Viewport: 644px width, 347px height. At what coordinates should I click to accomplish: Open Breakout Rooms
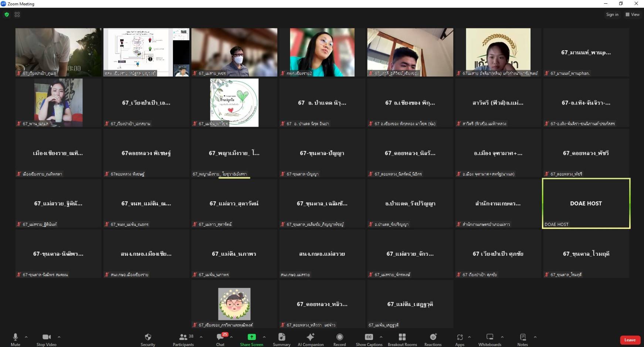[x=402, y=339]
